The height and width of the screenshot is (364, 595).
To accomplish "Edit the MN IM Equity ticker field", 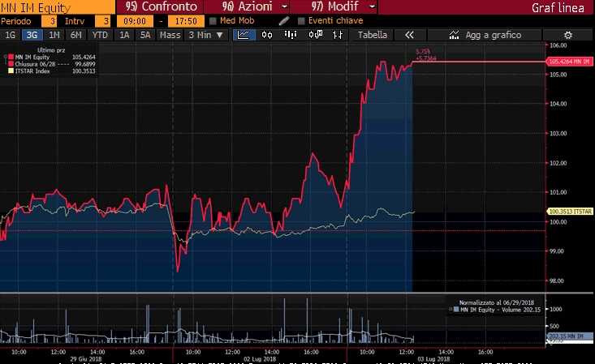I will [x=58, y=7].
